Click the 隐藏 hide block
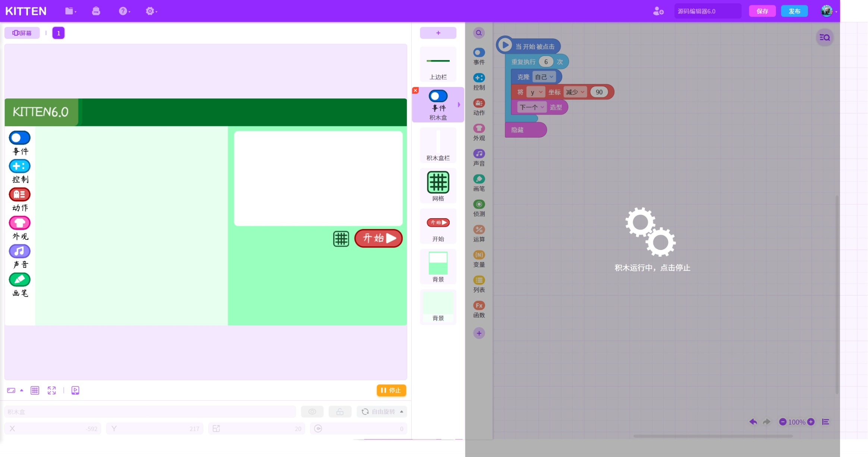This screenshot has height=457, width=868. click(526, 130)
